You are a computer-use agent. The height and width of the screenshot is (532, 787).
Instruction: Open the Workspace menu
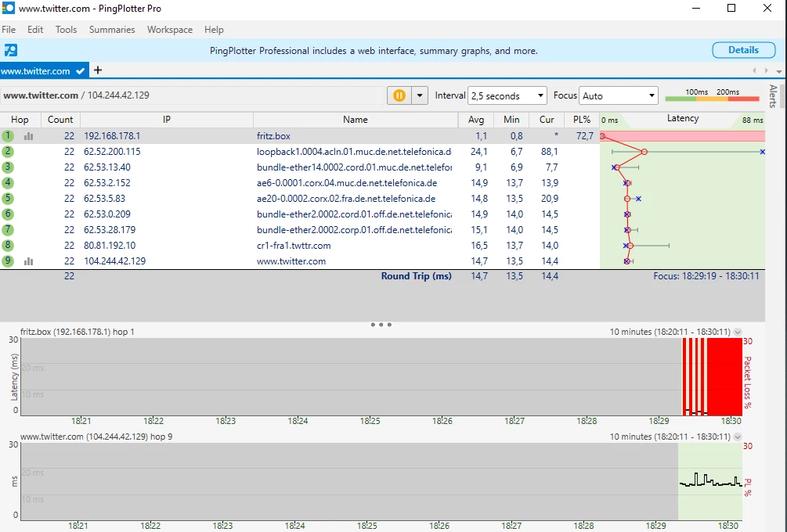[x=170, y=30]
